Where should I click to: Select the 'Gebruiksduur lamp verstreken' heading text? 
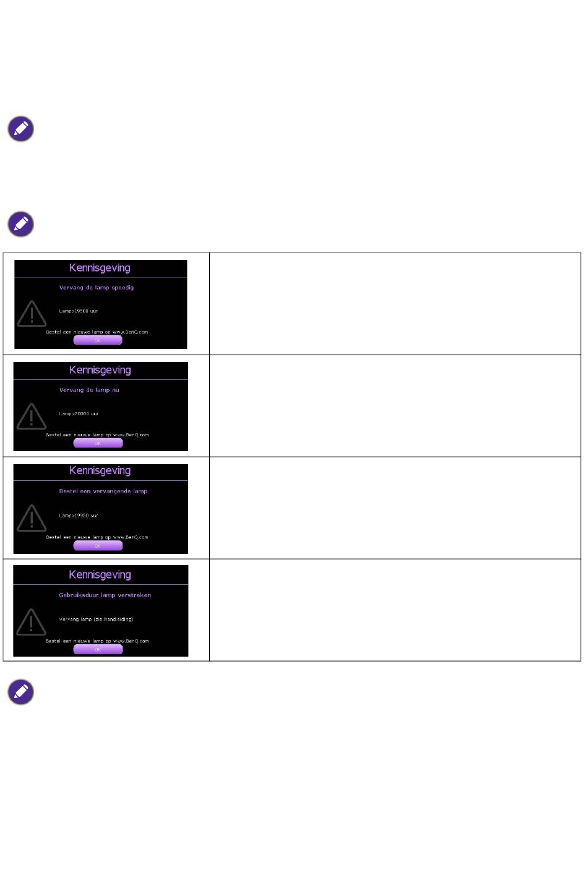click(x=105, y=595)
